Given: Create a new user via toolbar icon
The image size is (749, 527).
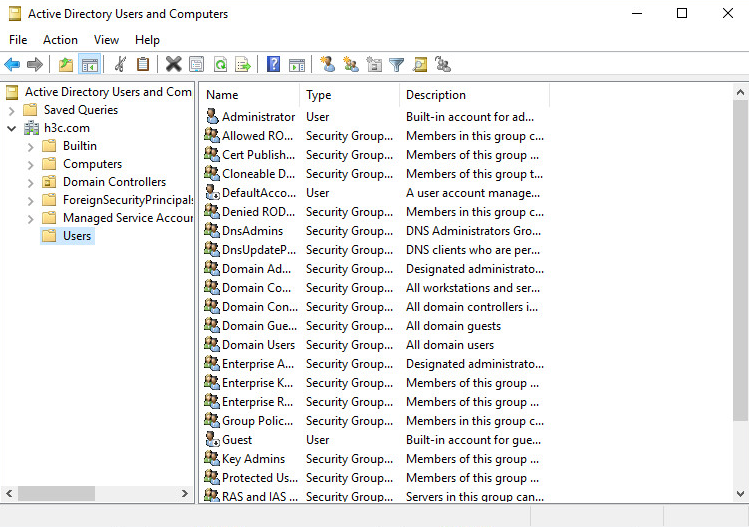Looking at the screenshot, I should [x=327, y=64].
